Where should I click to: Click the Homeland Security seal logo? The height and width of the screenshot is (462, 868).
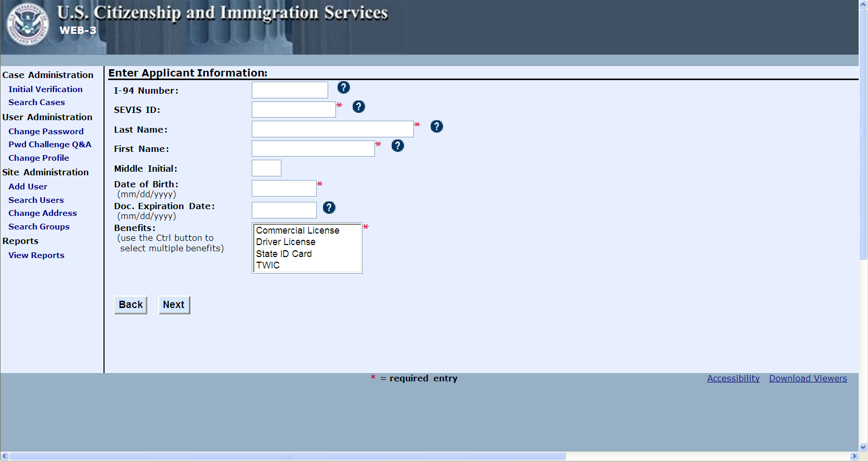tap(28, 25)
